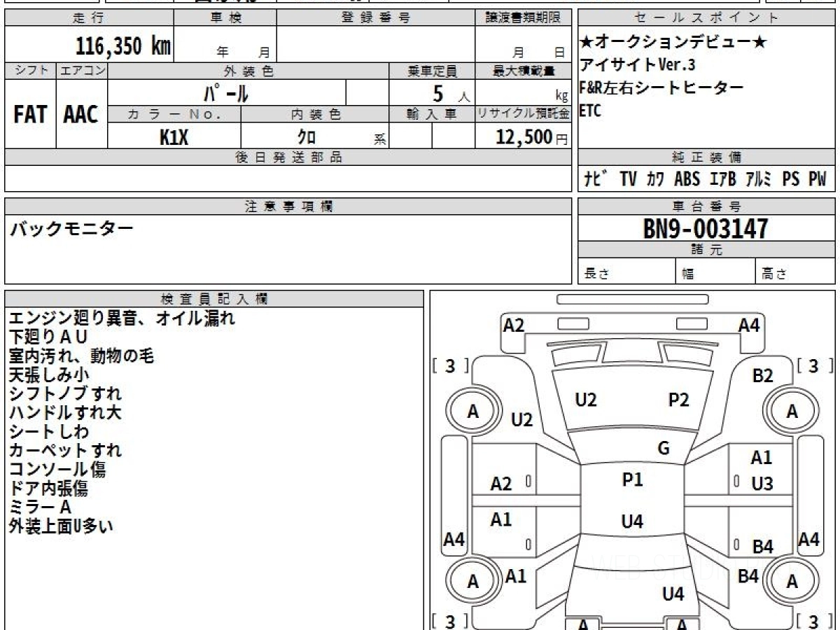This screenshot has height=630, width=840.
Task: Click the 走行 column header
Action: pos(89,17)
